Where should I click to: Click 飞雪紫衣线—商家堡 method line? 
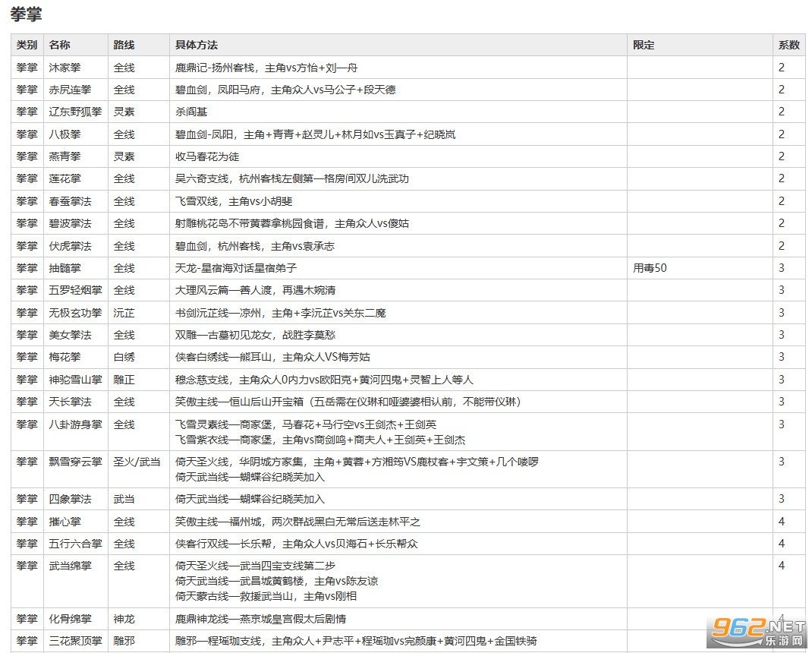click(319, 440)
